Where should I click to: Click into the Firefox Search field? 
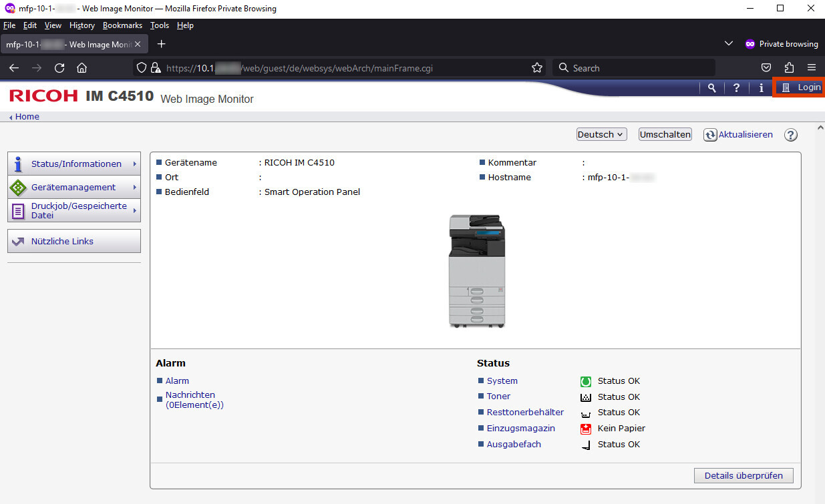click(x=633, y=68)
